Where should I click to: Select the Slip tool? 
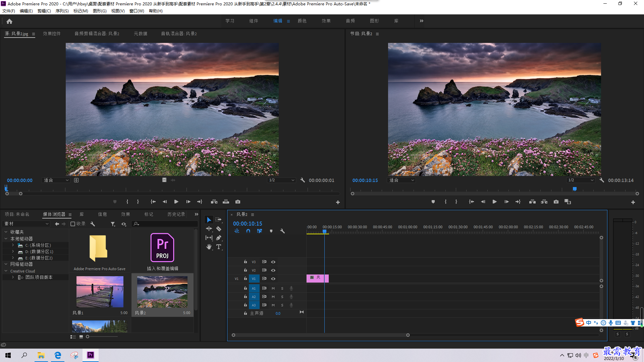point(209,238)
